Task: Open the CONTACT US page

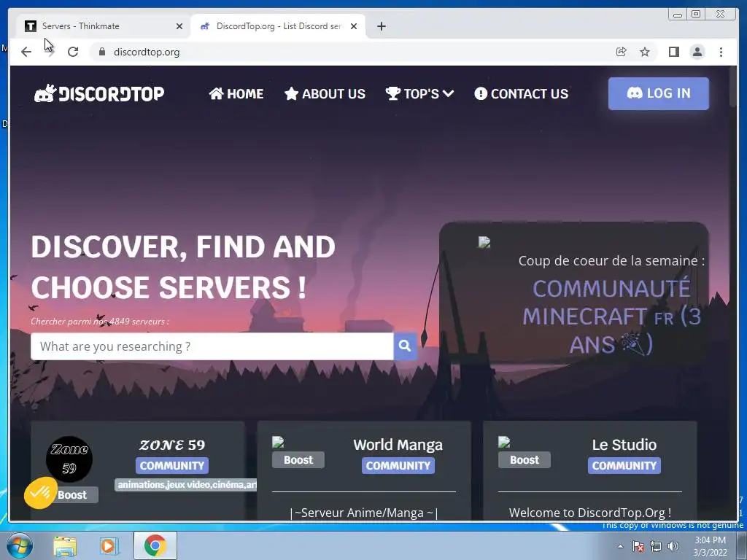Action: click(x=521, y=94)
